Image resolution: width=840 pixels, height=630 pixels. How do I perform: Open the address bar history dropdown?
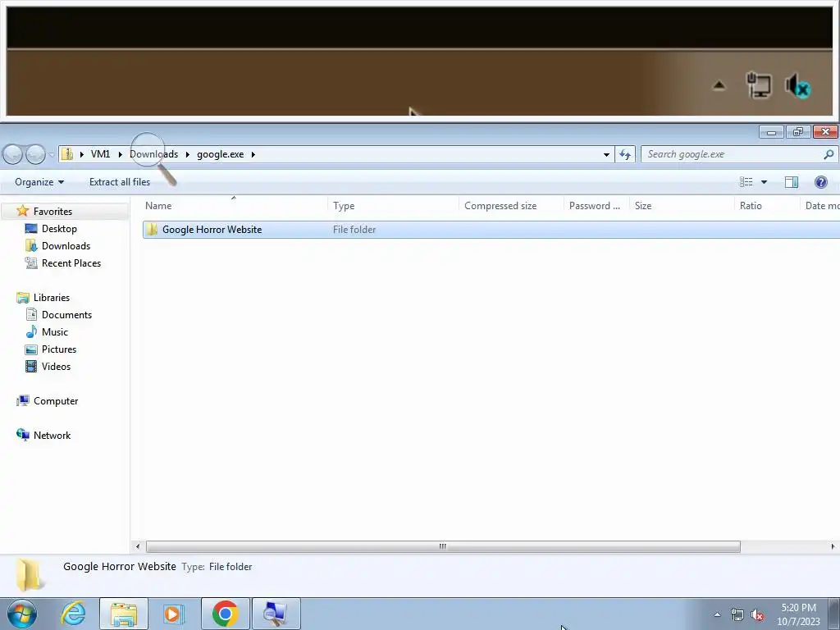click(x=606, y=154)
